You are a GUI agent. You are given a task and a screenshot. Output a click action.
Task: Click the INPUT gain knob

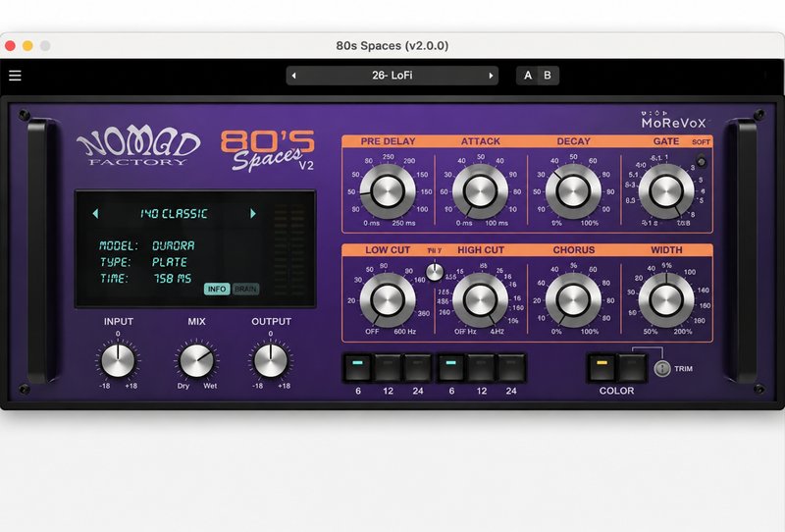click(118, 360)
